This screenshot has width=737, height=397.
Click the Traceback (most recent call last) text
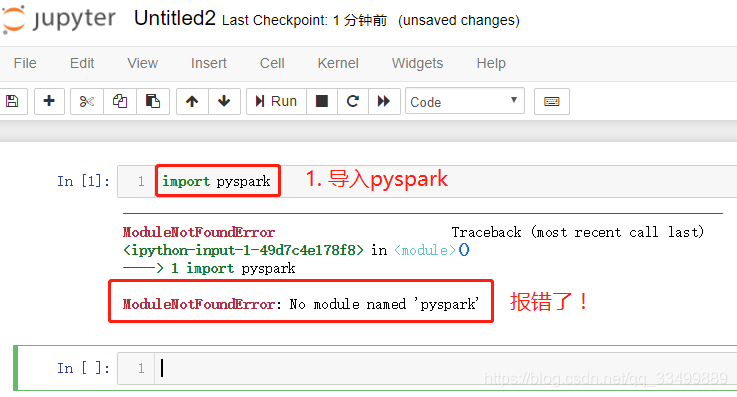click(x=578, y=232)
